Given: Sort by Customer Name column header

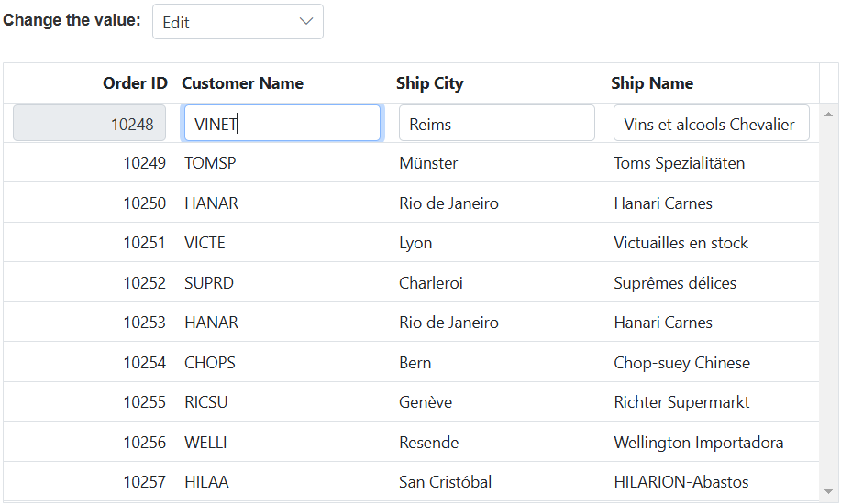Looking at the screenshot, I should pos(242,83).
